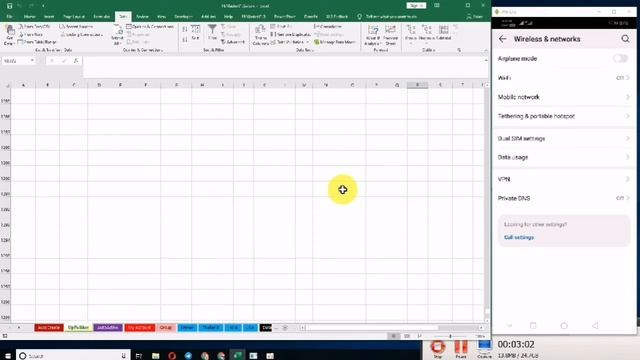Switch to the View ribbon tab
640x360 pixels.
coord(161,17)
